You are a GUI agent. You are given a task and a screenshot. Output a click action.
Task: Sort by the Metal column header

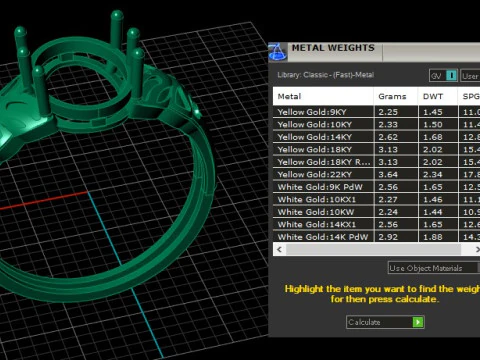[x=323, y=96]
